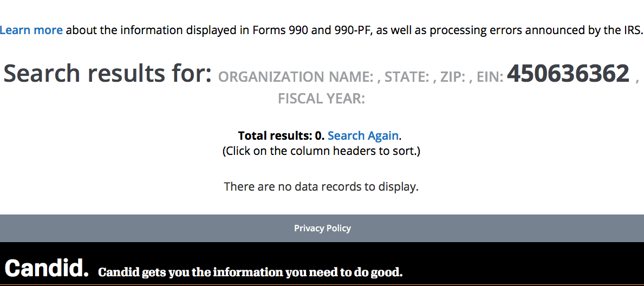Select the EIN number 450636362
Viewport: 644px width, 286px height.
[x=568, y=74]
